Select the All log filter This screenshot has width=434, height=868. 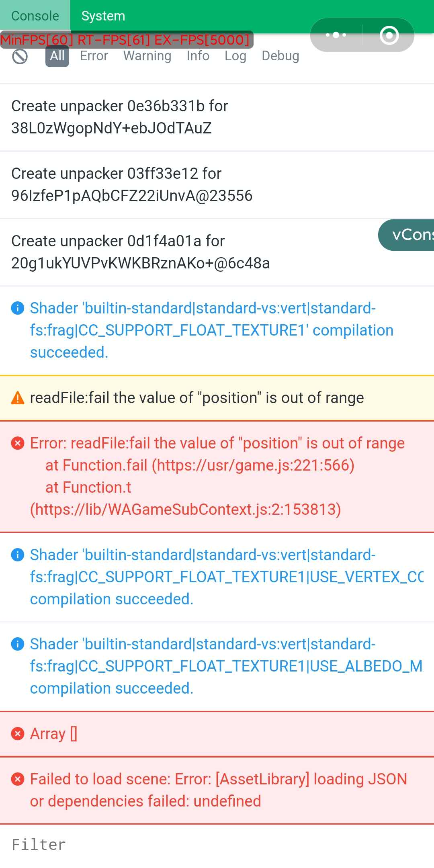(x=57, y=56)
